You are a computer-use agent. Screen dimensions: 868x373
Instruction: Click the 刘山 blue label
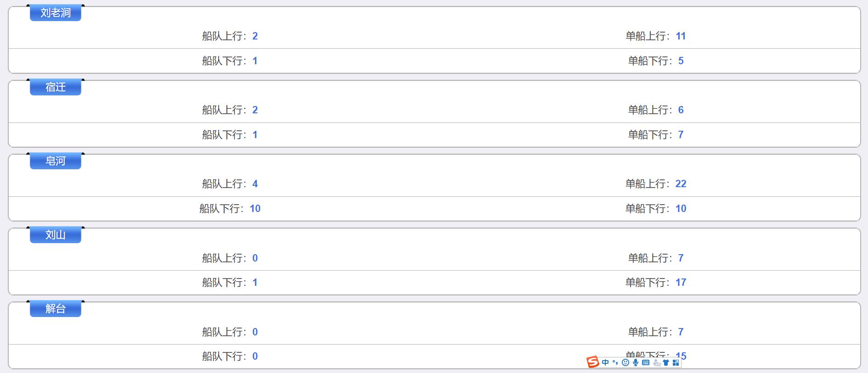56,235
